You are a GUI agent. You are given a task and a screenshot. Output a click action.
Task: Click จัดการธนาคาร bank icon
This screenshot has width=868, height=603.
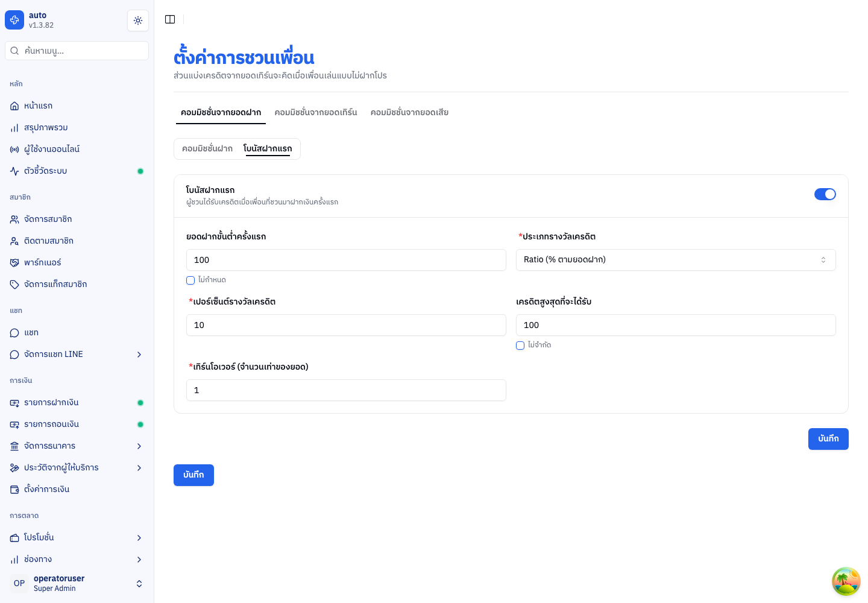pos(14,446)
